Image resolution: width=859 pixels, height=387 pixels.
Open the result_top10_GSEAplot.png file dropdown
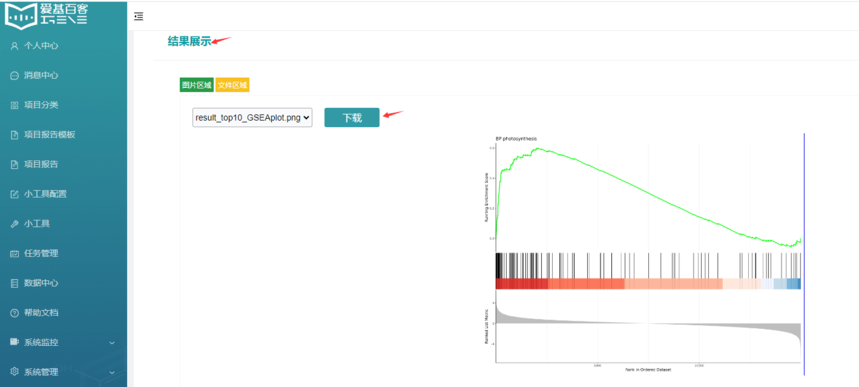coord(252,117)
